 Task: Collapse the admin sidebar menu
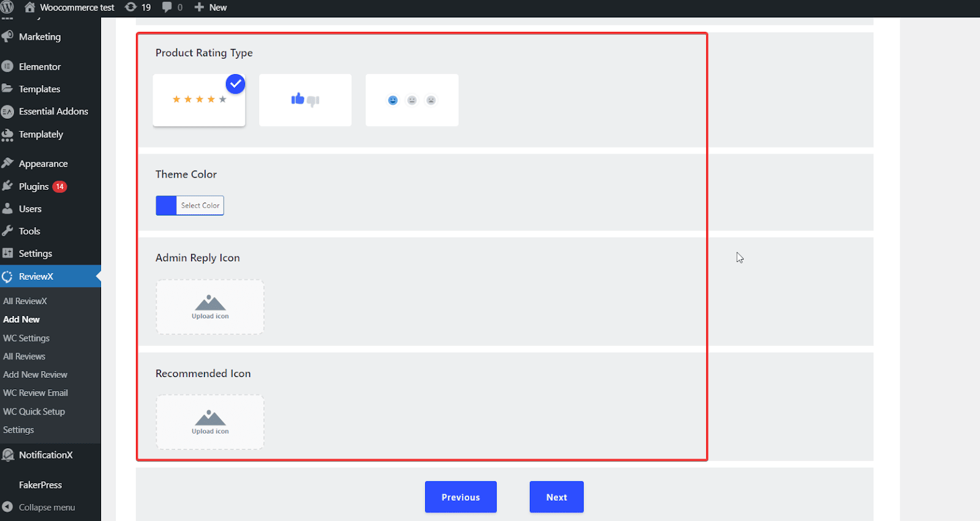(x=47, y=507)
